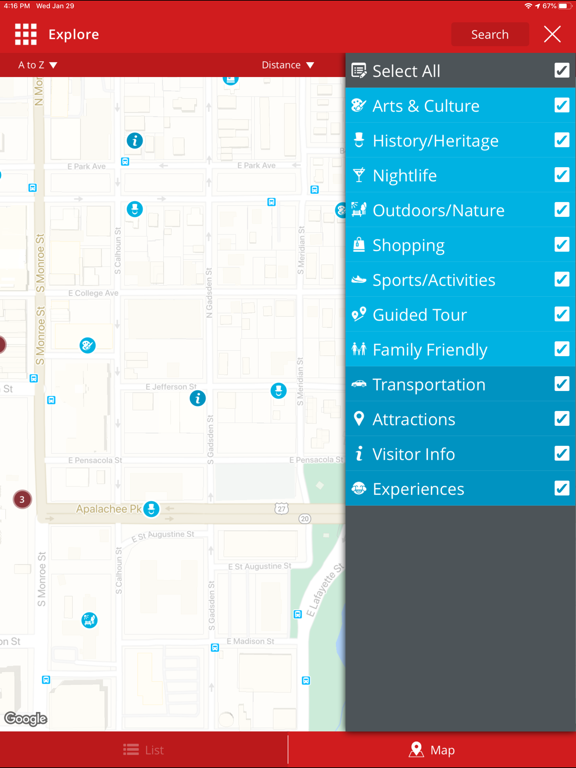Close the filter panel with the X icon
Viewport: 576px width, 768px height.
click(x=552, y=34)
